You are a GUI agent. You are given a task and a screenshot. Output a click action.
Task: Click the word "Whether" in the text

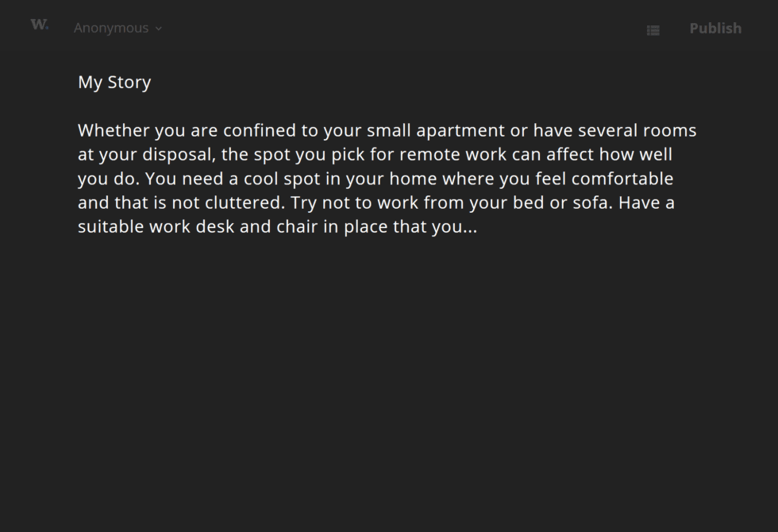(x=113, y=130)
